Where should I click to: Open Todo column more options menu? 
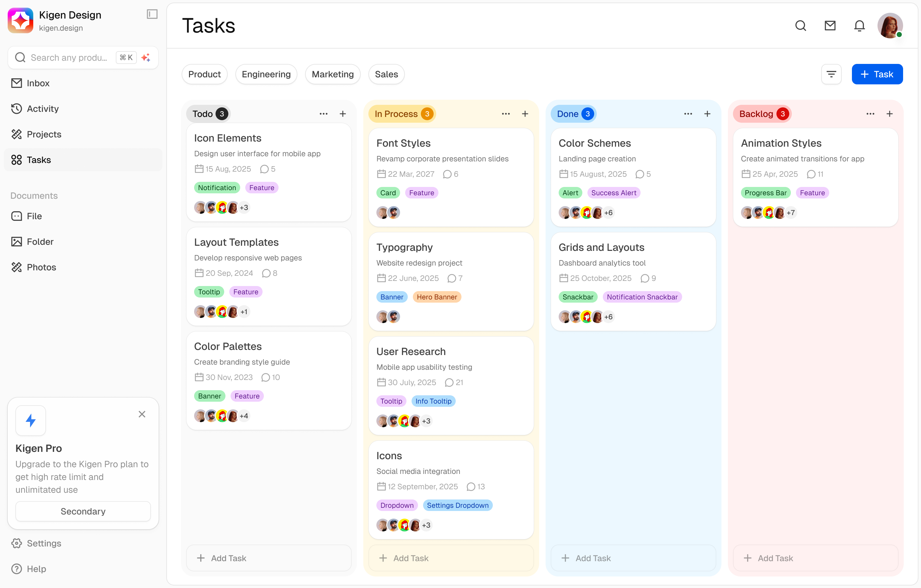click(x=323, y=114)
